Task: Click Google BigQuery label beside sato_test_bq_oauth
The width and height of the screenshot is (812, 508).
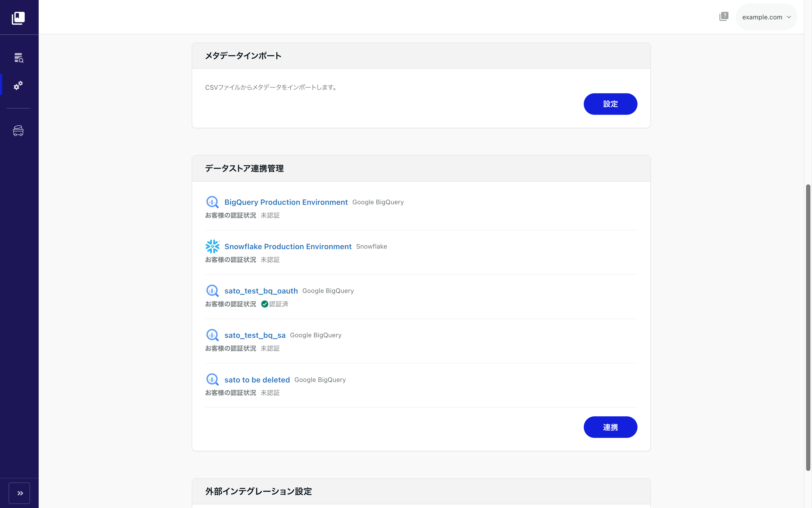Action: [x=328, y=291]
